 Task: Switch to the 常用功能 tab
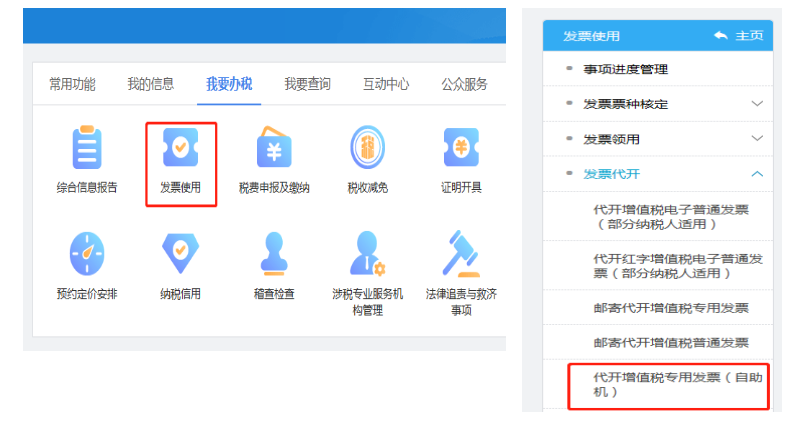(72, 84)
